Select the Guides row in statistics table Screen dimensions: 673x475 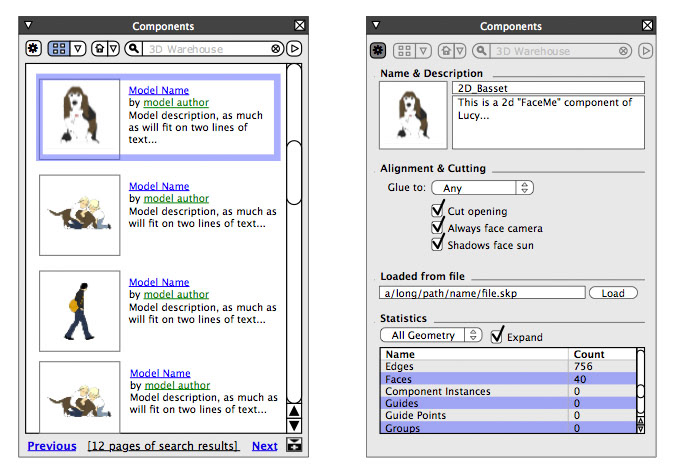click(508, 403)
